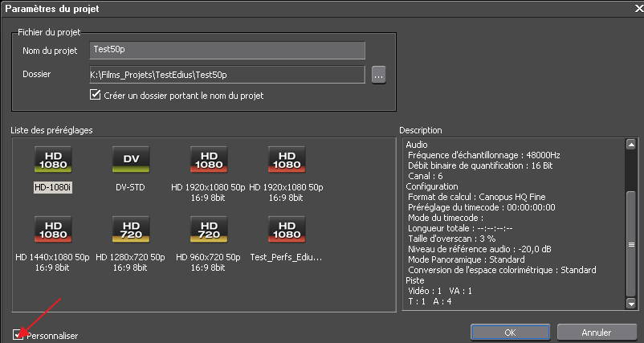Click the Dossier path field
The width and height of the screenshot is (644, 343).
point(227,75)
